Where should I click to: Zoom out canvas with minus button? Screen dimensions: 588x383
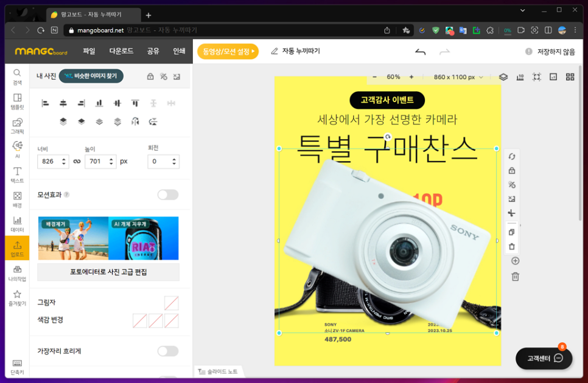(374, 77)
